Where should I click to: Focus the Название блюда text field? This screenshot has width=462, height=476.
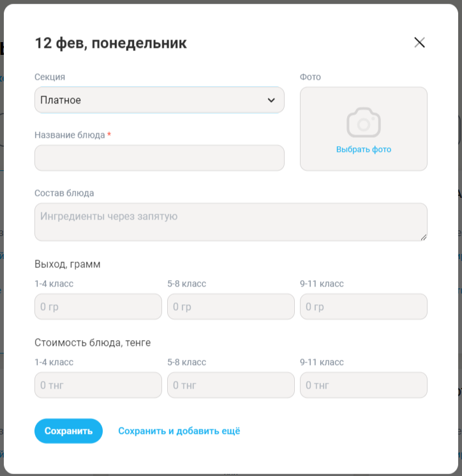click(x=159, y=158)
